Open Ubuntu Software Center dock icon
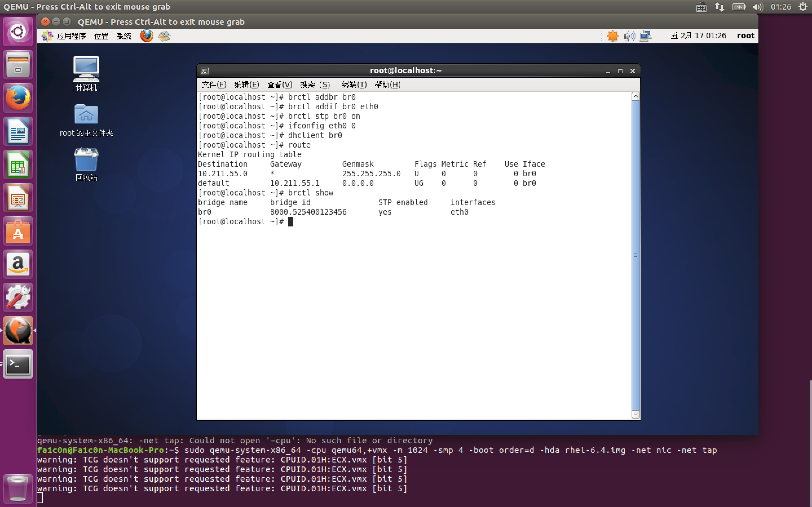 tap(18, 231)
